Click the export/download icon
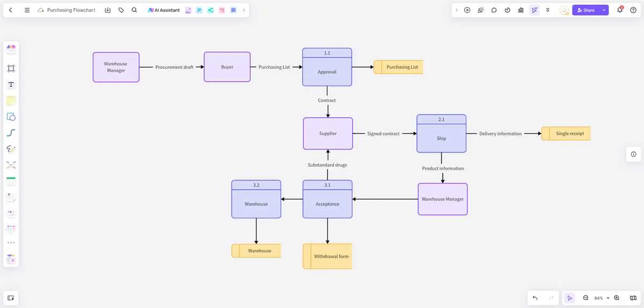Screen dimensions: 644x308 107,10
